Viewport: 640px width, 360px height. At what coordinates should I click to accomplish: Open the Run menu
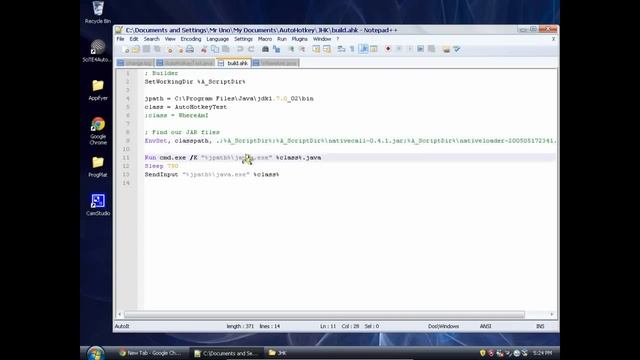(282, 39)
